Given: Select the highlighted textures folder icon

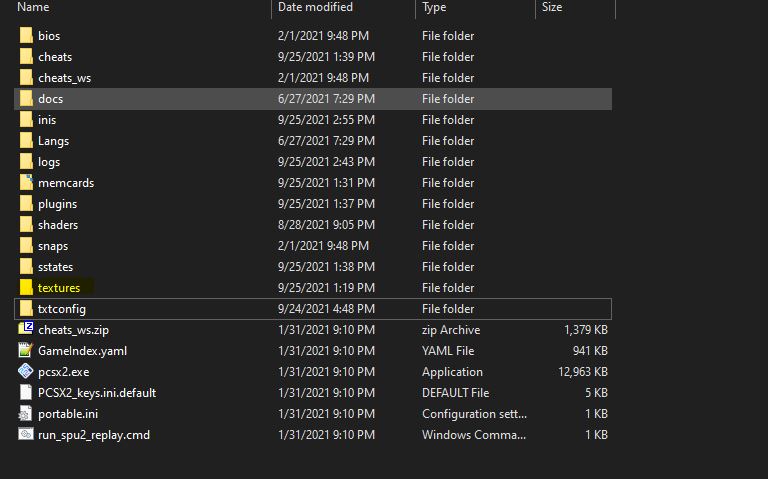Looking at the screenshot, I should tap(26, 287).
